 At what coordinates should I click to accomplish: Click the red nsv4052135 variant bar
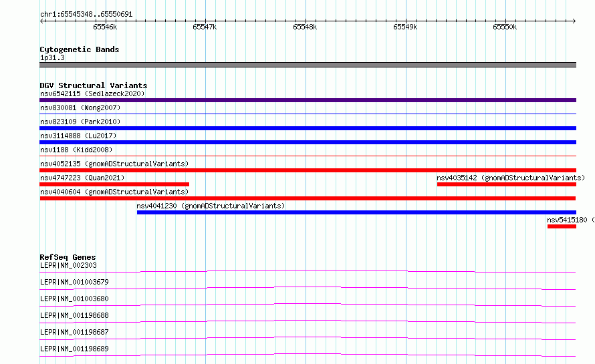308,170
